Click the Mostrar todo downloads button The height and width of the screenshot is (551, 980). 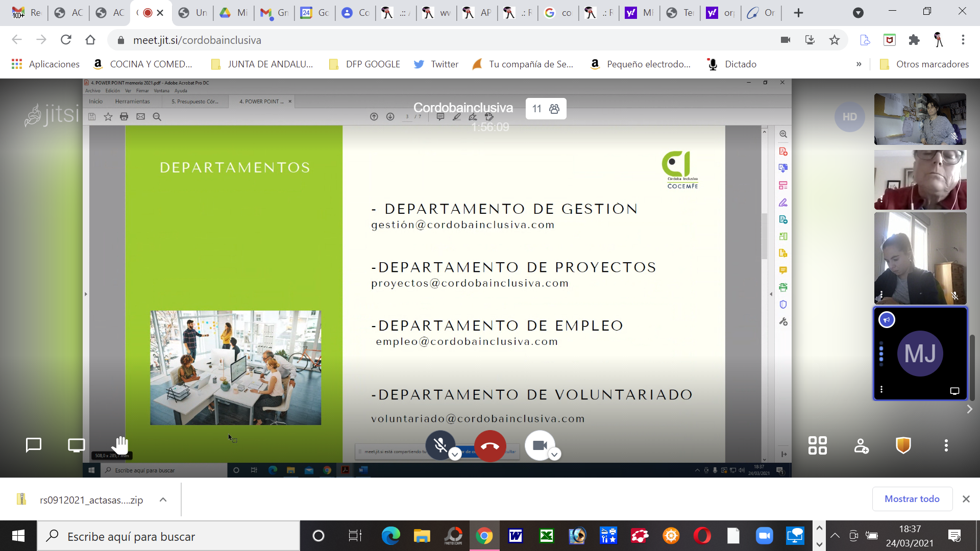pyautogui.click(x=912, y=499)
